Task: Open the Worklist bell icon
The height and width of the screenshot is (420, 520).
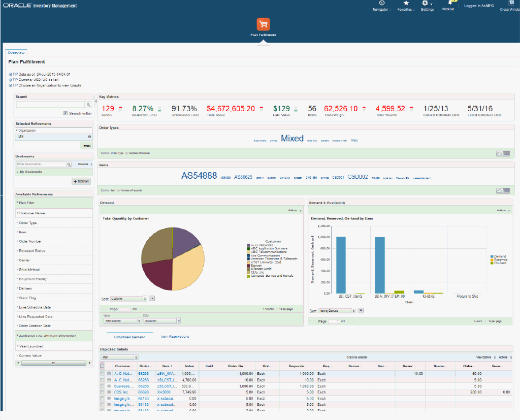Action: pos(450,3)
